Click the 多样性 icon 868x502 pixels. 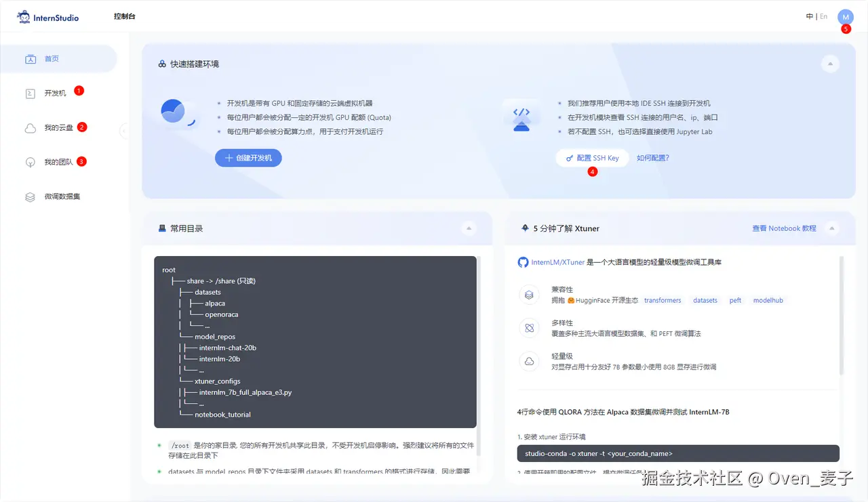pyautogui.click(x=528, y=329)
